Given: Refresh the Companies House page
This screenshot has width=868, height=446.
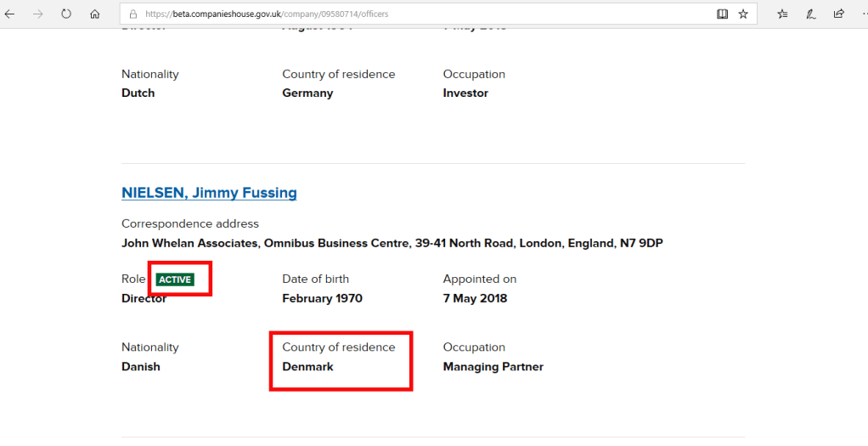Looking at the screenshot, I should pyautogui.click(x=66, y=14).
